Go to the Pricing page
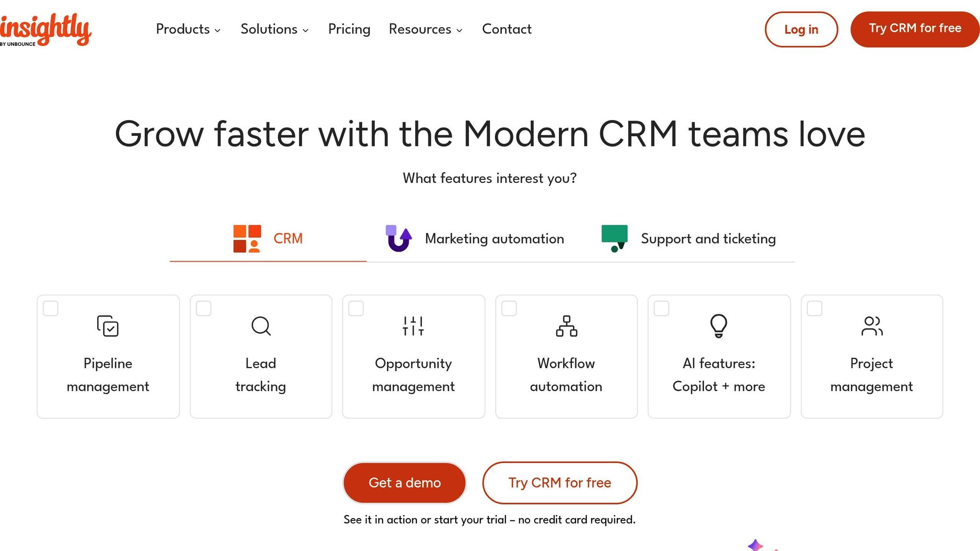This screenshot has width=980, height=551. (x=349, y=29)
